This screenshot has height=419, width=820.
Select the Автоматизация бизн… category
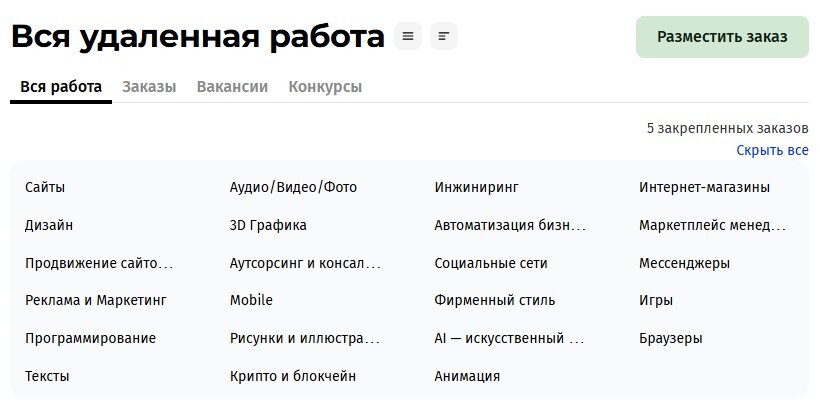(x=510, y=225)
